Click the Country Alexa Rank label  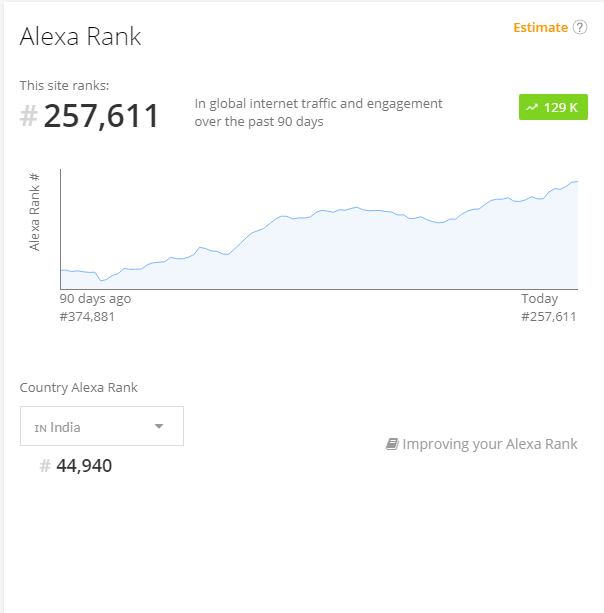pos(79,387)
